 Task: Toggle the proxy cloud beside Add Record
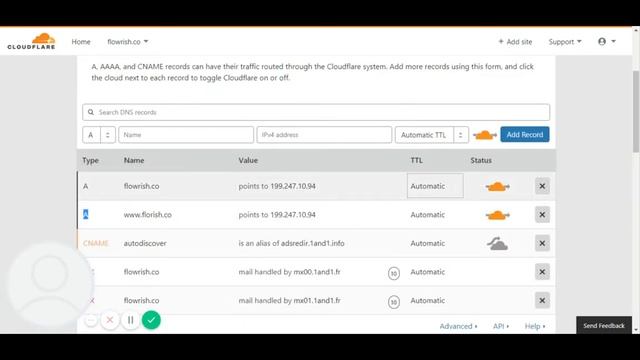coord(484,135)
